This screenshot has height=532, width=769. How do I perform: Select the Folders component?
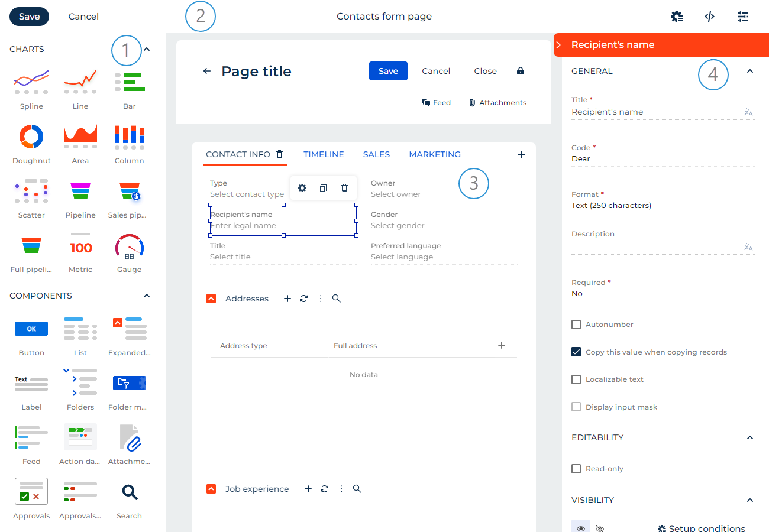80,384
